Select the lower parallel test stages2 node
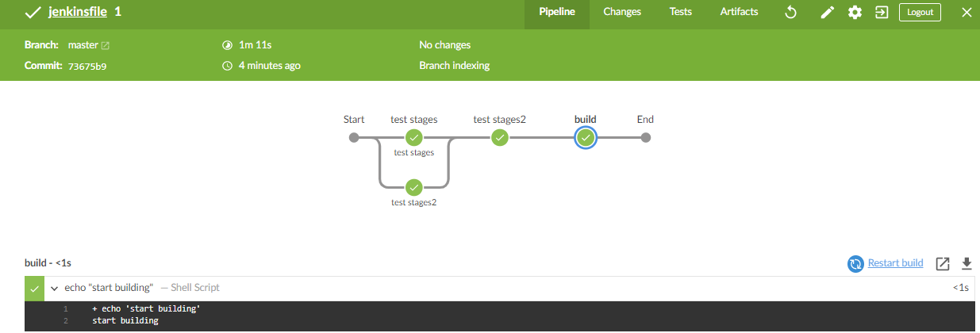 pyautogui.click(x=413, y=188)
